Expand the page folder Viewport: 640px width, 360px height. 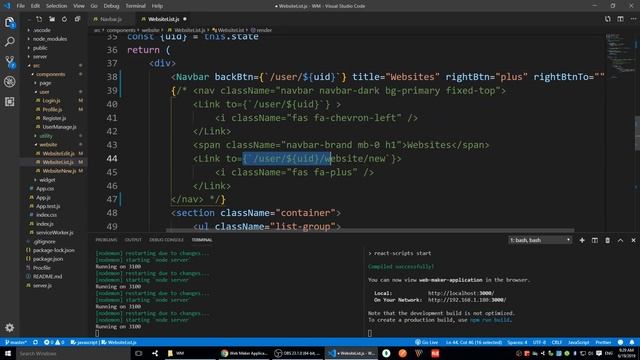click(x=45, y=83)
